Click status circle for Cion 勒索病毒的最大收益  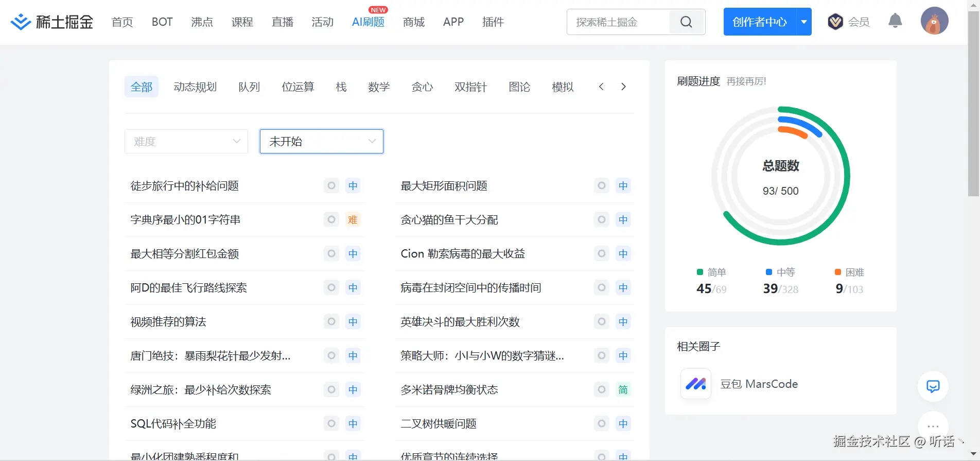click(602, 253)
